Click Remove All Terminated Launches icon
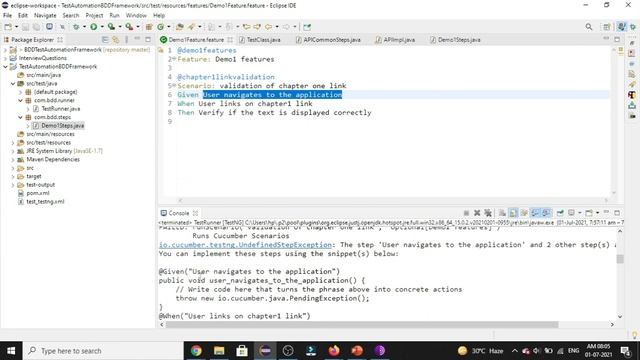Screen dimensions: 640x360 488,213
